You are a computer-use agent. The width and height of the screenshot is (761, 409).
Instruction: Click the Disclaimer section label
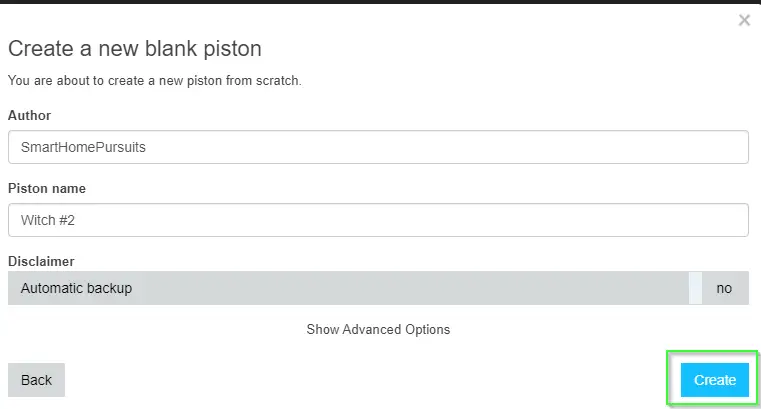41,261
